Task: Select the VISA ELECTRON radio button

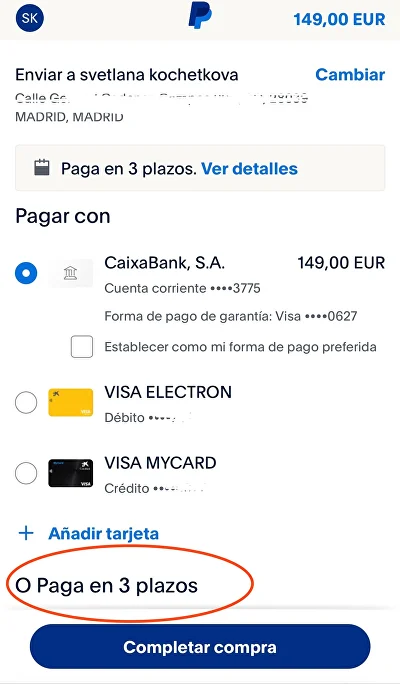Action: tap(26, 402)
